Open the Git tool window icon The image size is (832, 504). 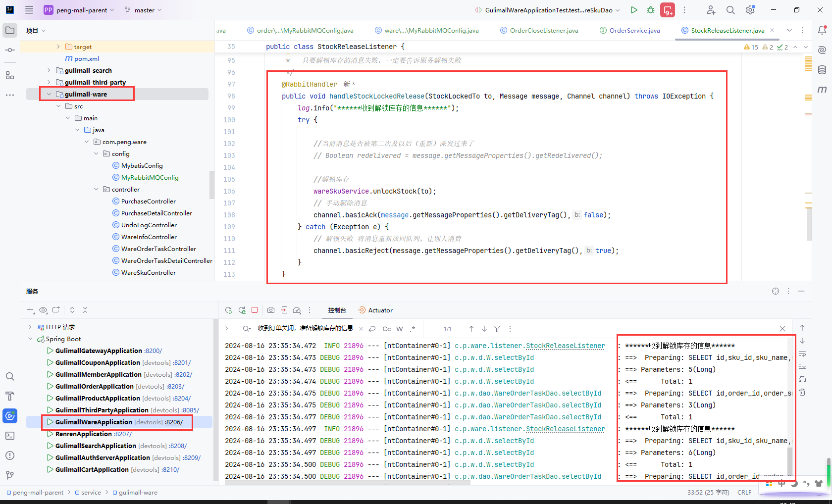pos(10,475)
